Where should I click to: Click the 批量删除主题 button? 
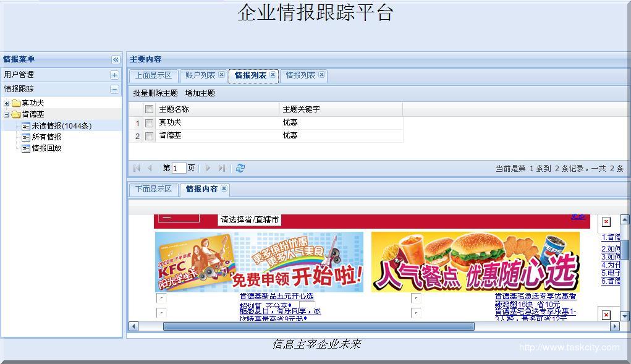point(155,93)
